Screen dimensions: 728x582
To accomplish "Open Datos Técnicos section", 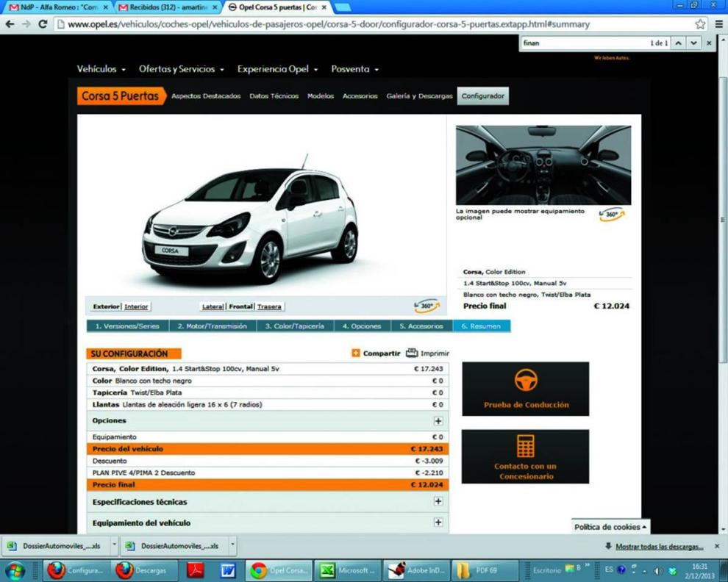I will tap(274, 96).
